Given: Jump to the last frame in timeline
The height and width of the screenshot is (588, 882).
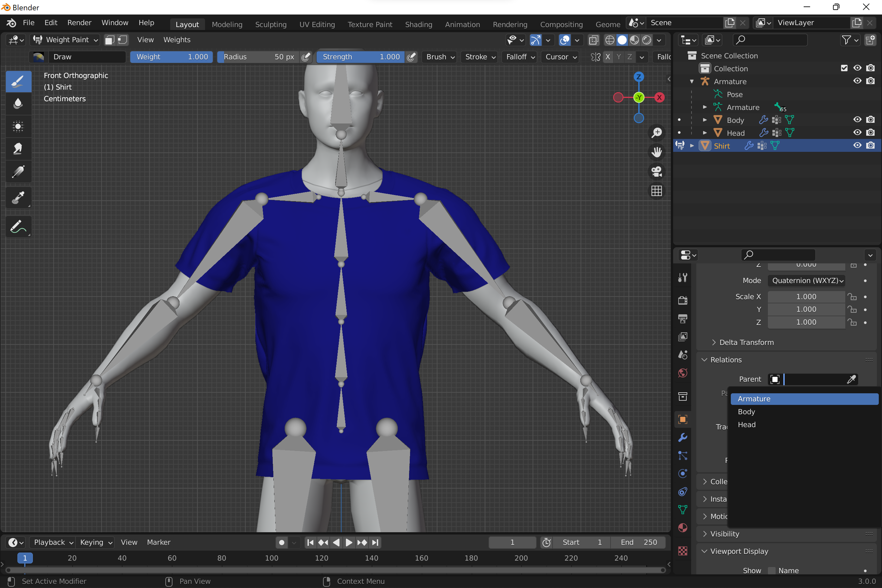Looking at the screenshot, I should (x=375, y=542).
